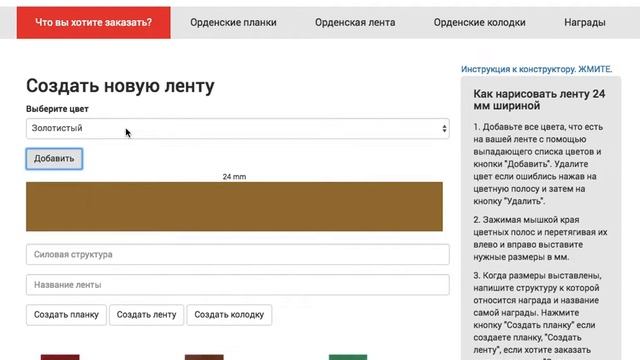This screenshot has height=360, width=640.
Task: Click the 'Создать новую ленту' heading
Action: pos(120,86)
